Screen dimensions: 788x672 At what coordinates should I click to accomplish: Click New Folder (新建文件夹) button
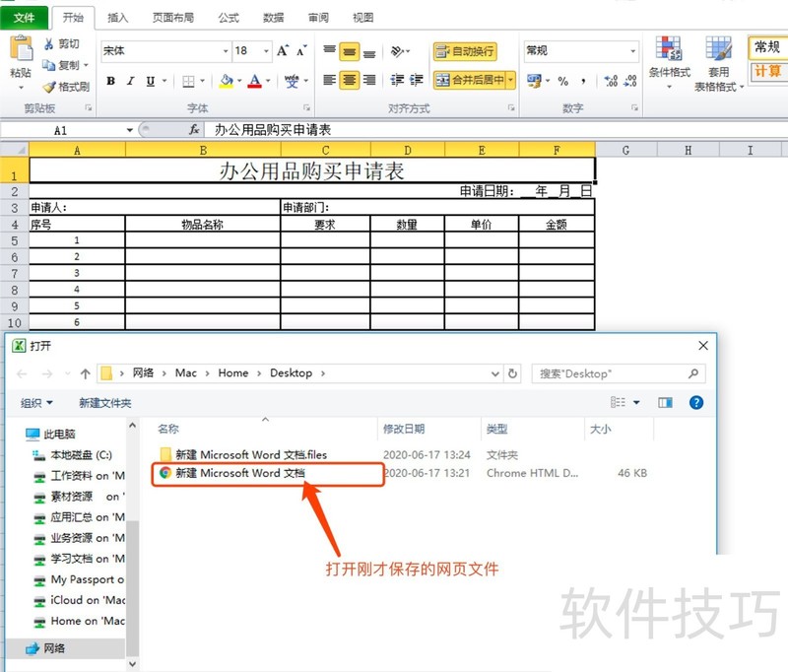click(x=105, y=403)
